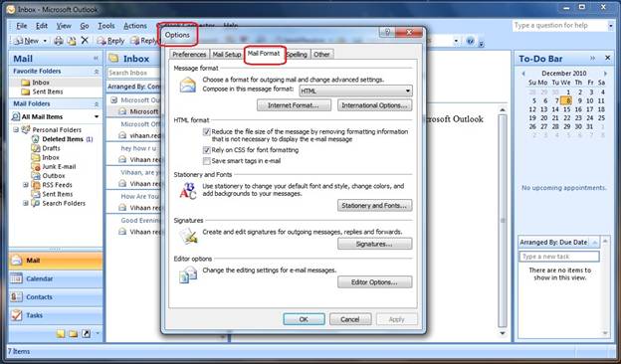This screenshot has height=364, width=621.
Task: Click the New mail toolbar button
Action: 26,41
